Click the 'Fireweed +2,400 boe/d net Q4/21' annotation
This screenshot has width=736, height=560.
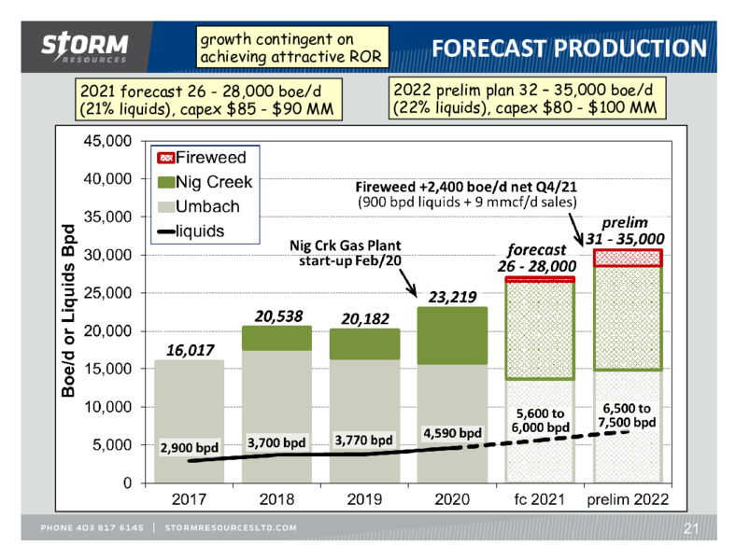point(466,187)
